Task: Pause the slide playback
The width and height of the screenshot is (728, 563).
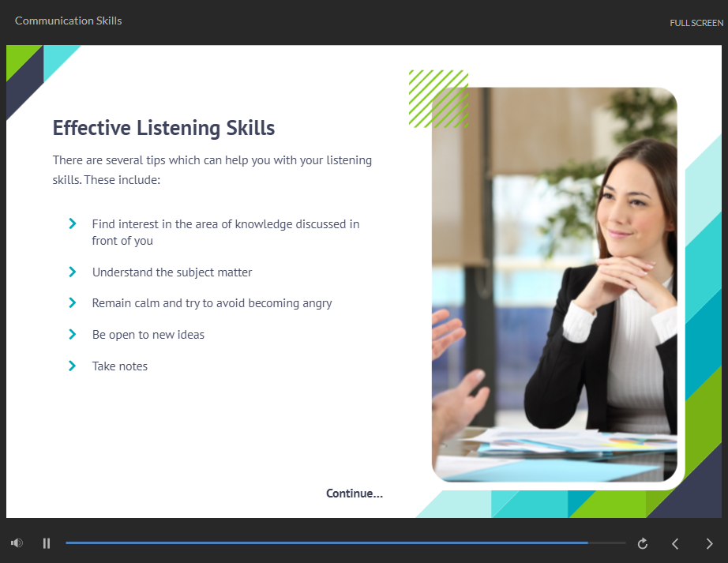Action: (47, 543)
